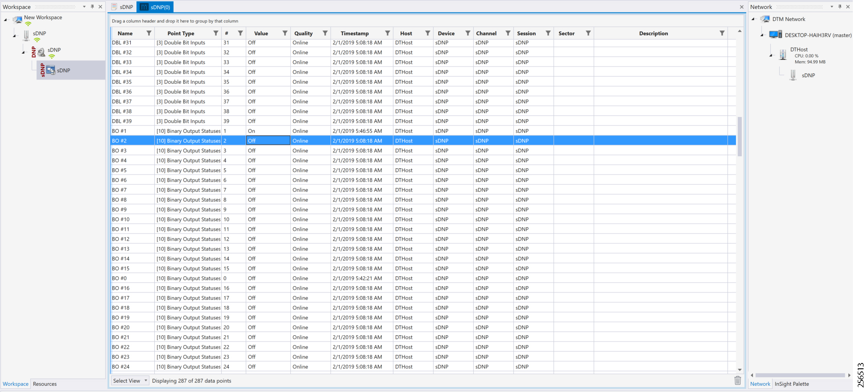Close the document tab area
868x392 pixels.
click(742, 7)
